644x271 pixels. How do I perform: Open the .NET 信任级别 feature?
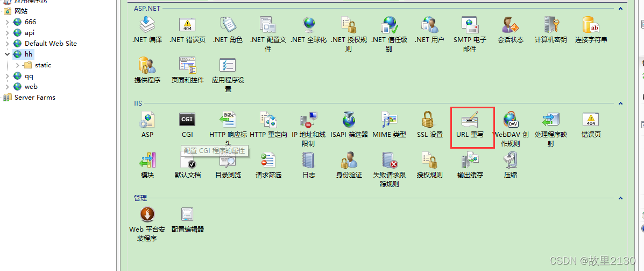389,34
